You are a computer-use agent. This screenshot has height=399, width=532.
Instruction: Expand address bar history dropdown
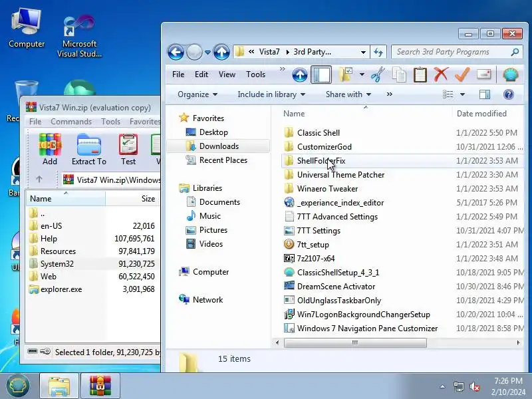[x=363, y=53]
